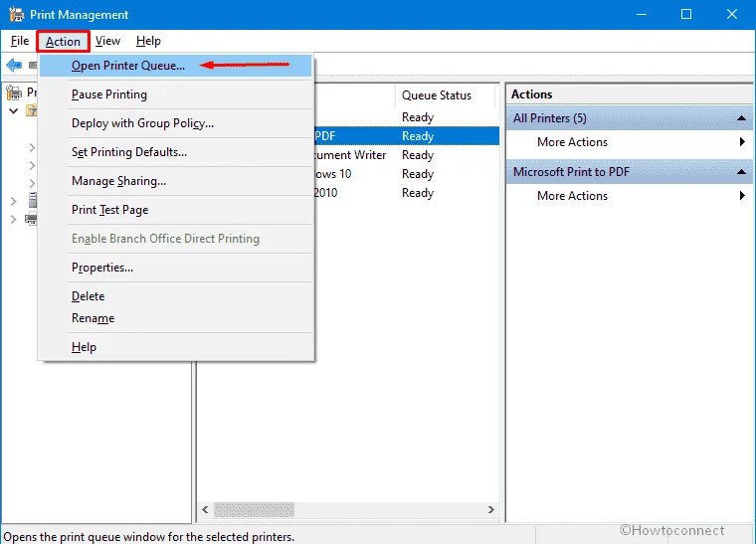Close the open Action menu header
Image resolution: width=756 pixels, height=544 pixels.
(x=63, y=42)
